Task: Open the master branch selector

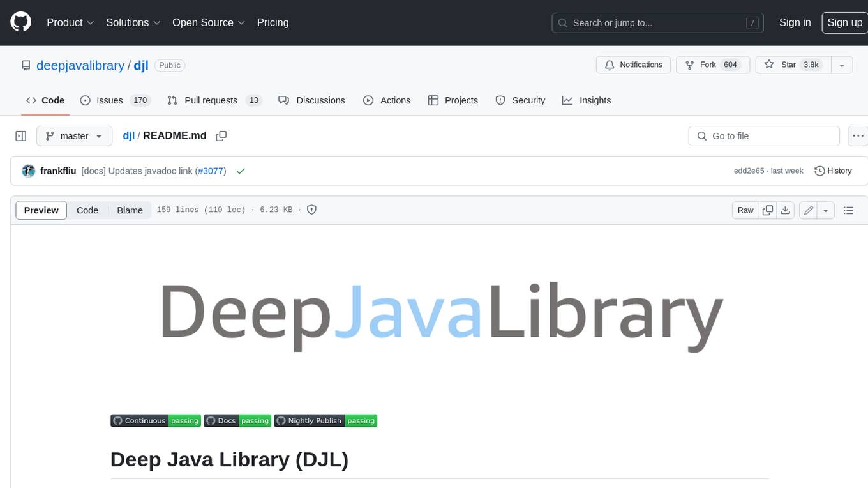Action: point(74,136)
